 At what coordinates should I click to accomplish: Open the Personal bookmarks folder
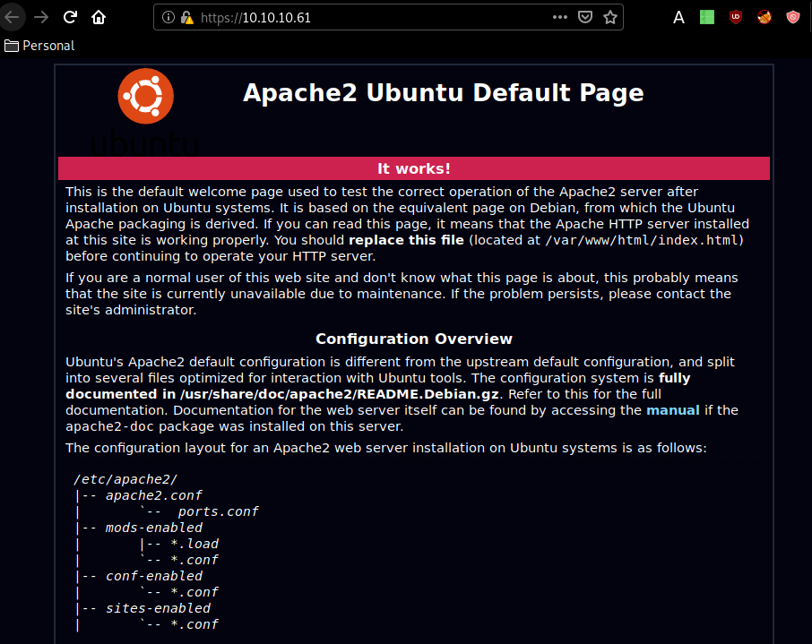coord(39,46)
